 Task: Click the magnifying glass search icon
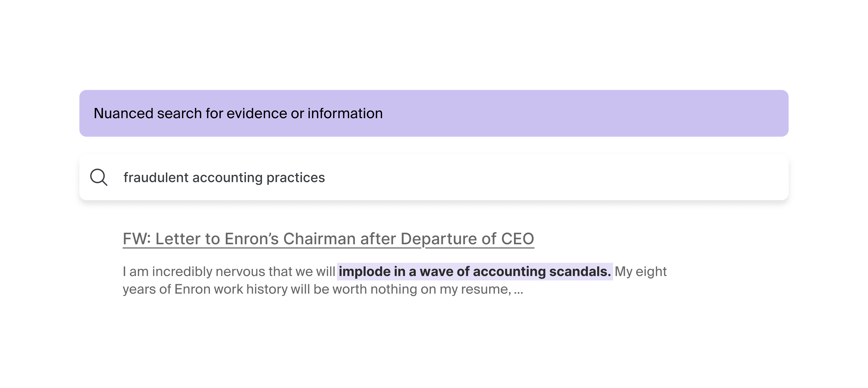coord(99,177)
